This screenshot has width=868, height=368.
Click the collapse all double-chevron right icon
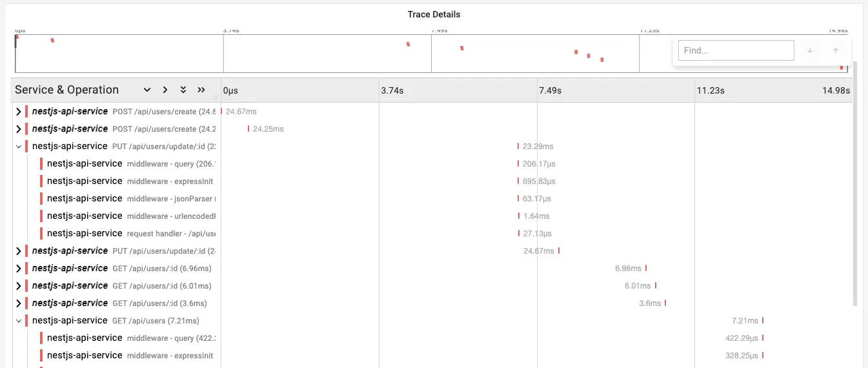[x=201, y=90]
